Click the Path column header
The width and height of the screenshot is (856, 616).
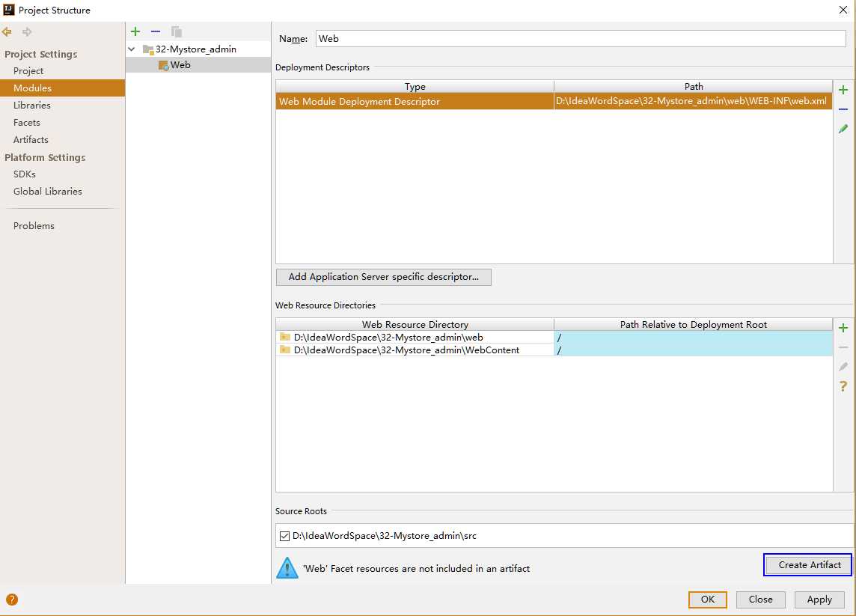(x=694, y=86)
